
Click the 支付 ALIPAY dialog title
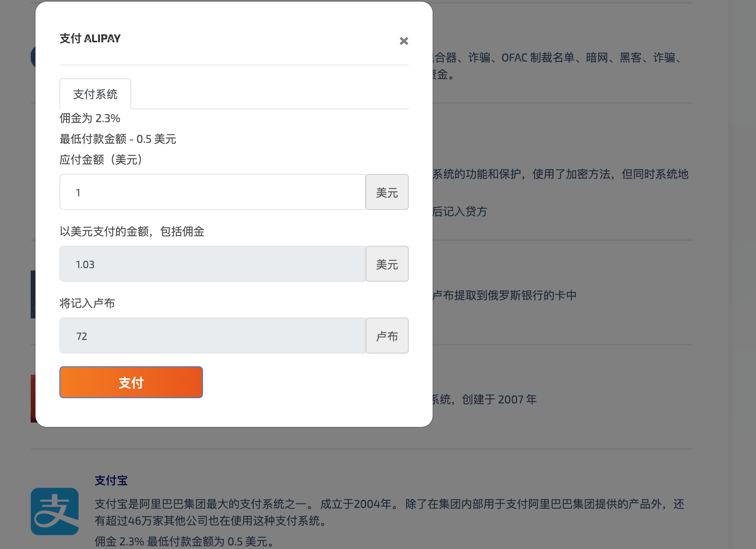pos(90,39)
